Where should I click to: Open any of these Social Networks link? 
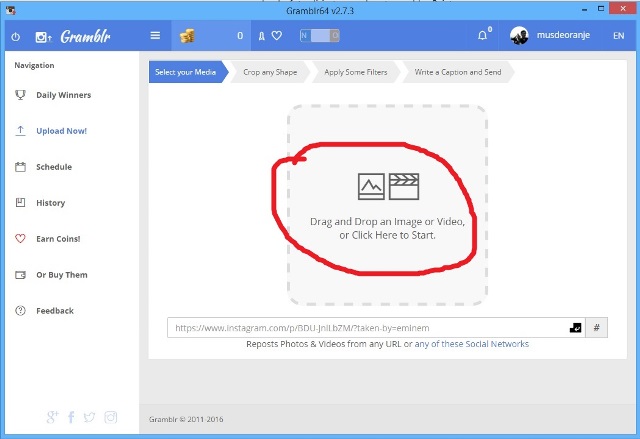click(x=471, y=344)
